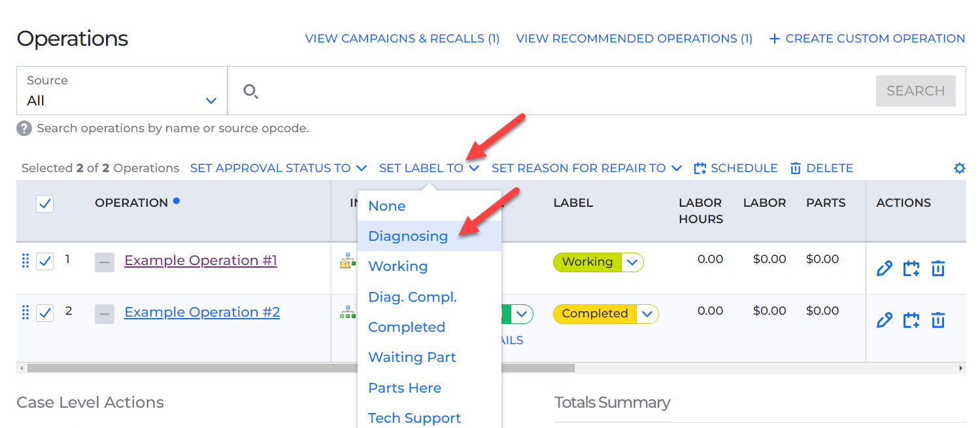Deselect Example Operation #2 checkbox
980x428 pixels.
pyautogui.click(x=44, y=313)
